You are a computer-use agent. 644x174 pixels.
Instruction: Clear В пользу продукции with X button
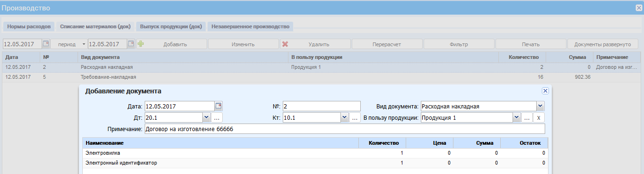pos(539,118)
